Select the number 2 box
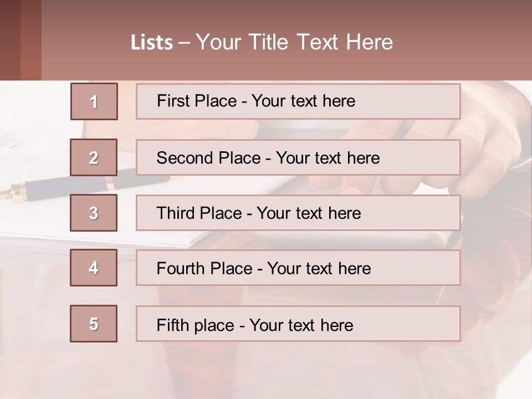Screen dimensions: 532x399 pyautogui.click(x=94, y=157)
